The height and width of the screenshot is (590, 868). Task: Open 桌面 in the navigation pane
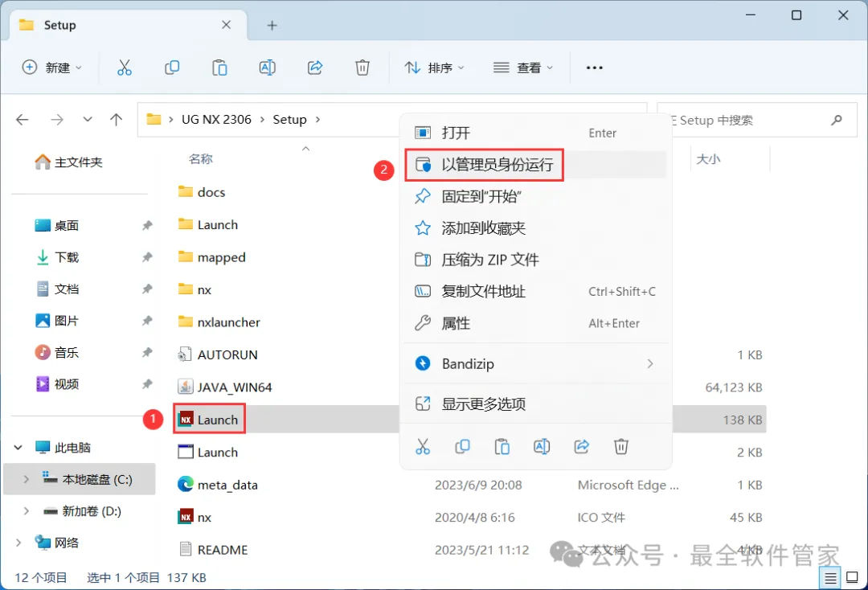[x=57, y=226]
